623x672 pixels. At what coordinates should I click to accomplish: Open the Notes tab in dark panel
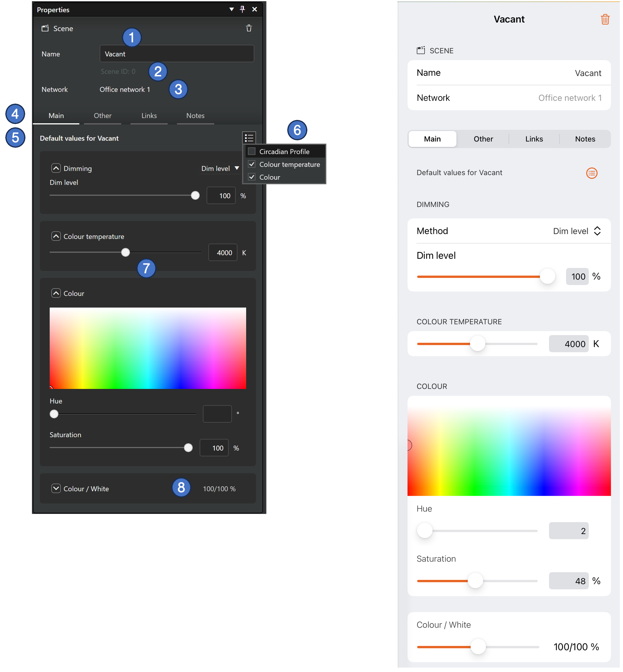pyautogui.click(x=196, y=116)
